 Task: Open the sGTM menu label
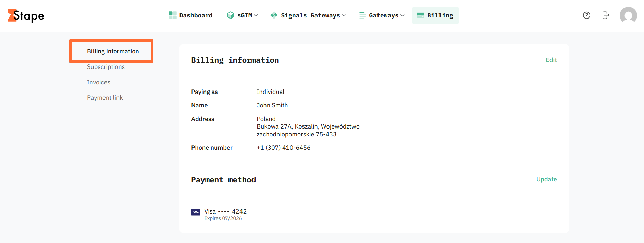[x=245, y=15]
